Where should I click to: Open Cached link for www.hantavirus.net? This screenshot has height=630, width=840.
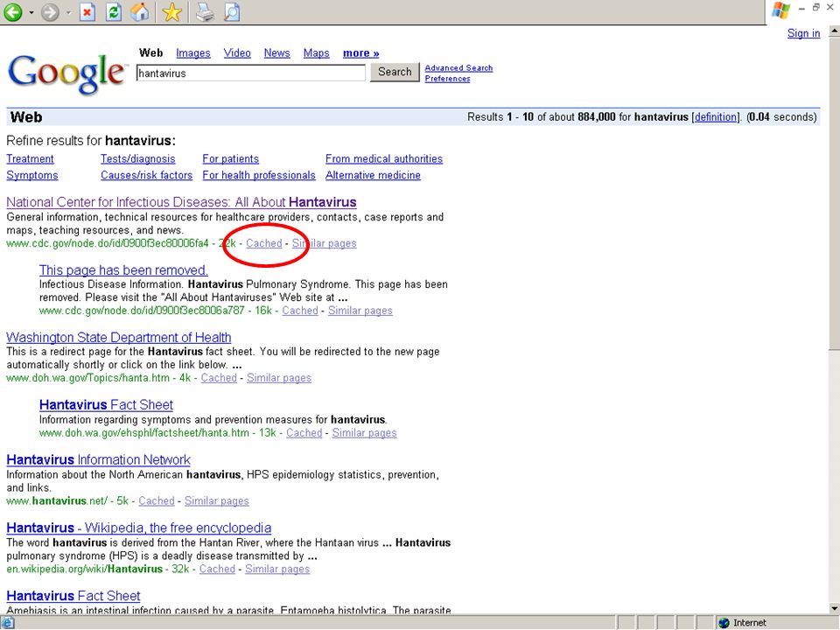pyautogui.click(x=157, y=500)
